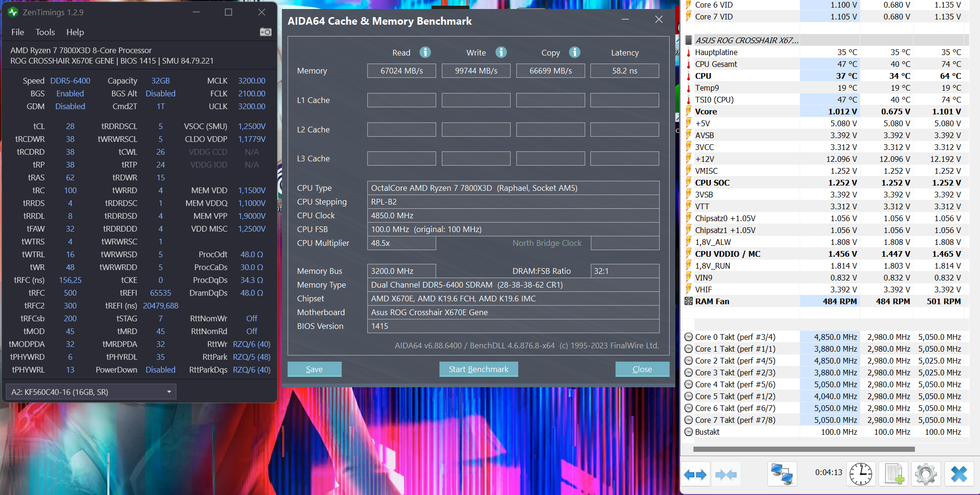Viewport: 980px width, 495px height.
Task: Click the Memory Write result field 99744 MB/s
Action: [476, 71]
